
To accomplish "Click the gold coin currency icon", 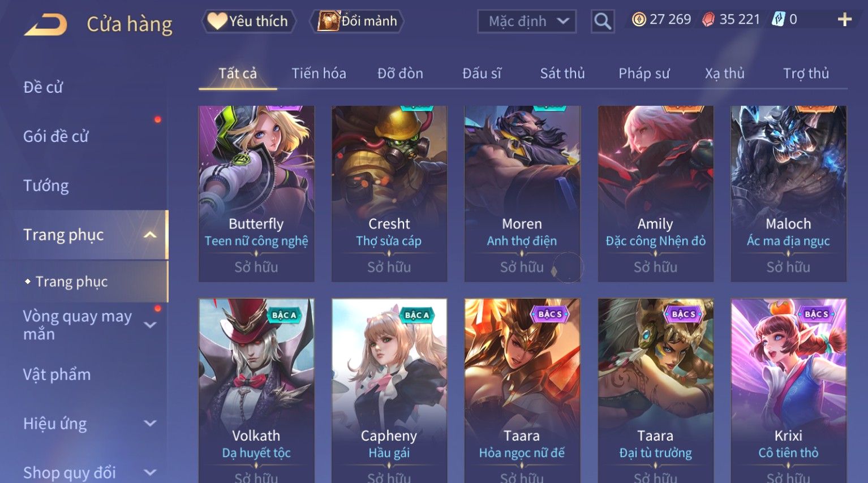I will tap(639, 20).
